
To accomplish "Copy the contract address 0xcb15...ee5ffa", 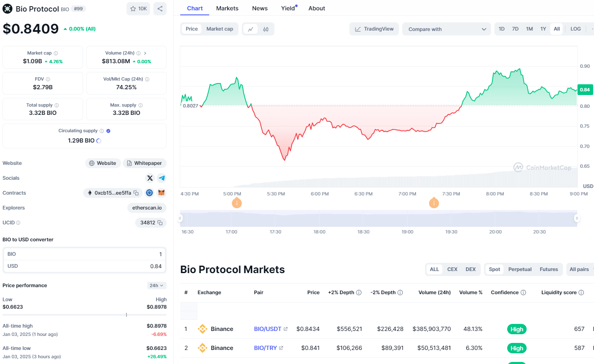I will [136, 193].
